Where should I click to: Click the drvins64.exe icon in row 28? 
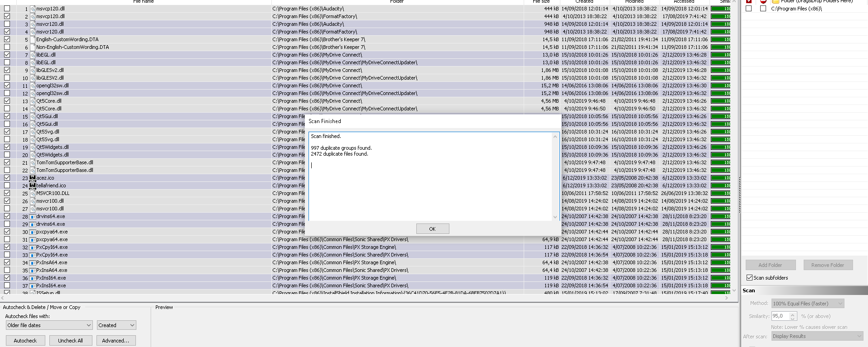33,217
